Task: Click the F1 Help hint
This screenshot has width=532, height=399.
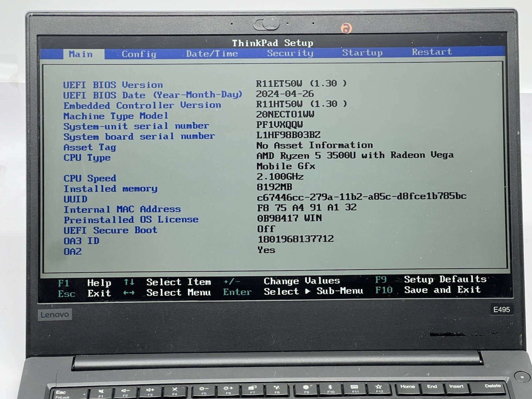Action: tap(84, 283)
